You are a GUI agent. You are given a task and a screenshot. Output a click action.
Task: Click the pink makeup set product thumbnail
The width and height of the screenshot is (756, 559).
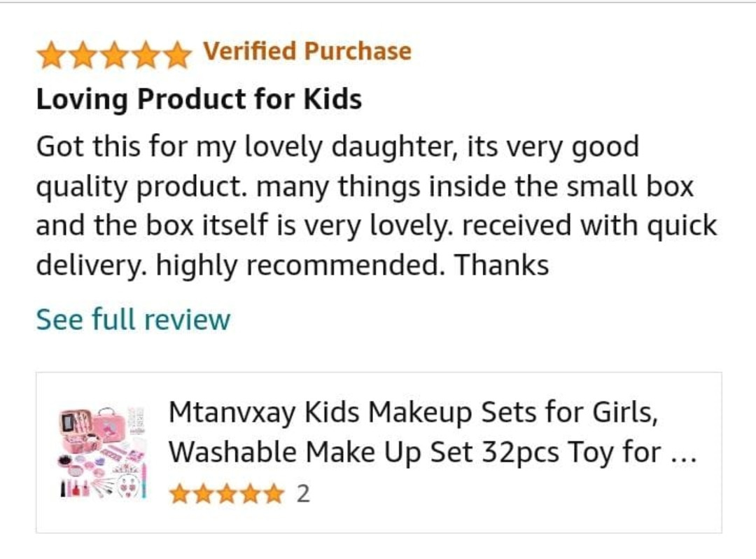103,453
